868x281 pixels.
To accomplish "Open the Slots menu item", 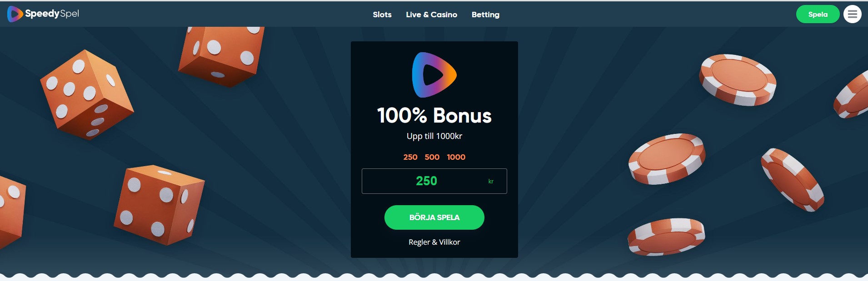I will click(x=382, y=15).
